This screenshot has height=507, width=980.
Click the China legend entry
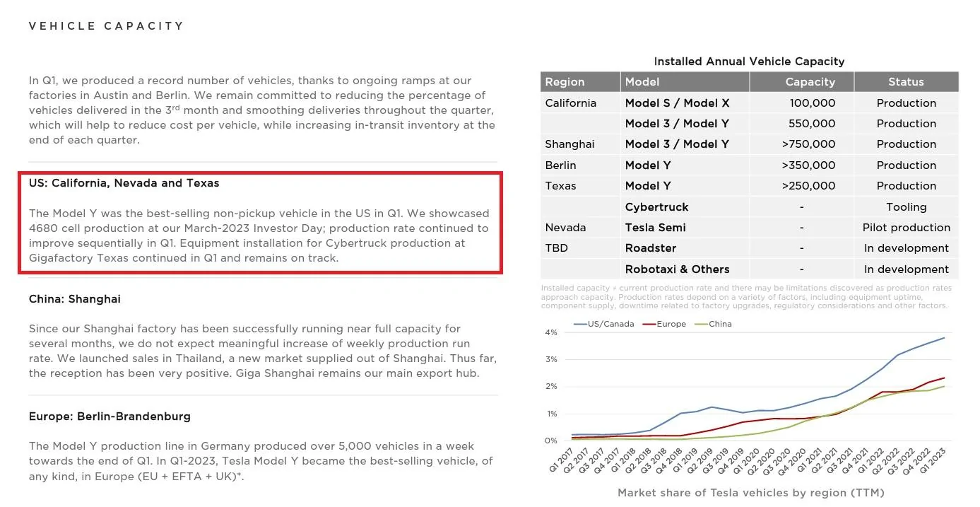[713, 324]
